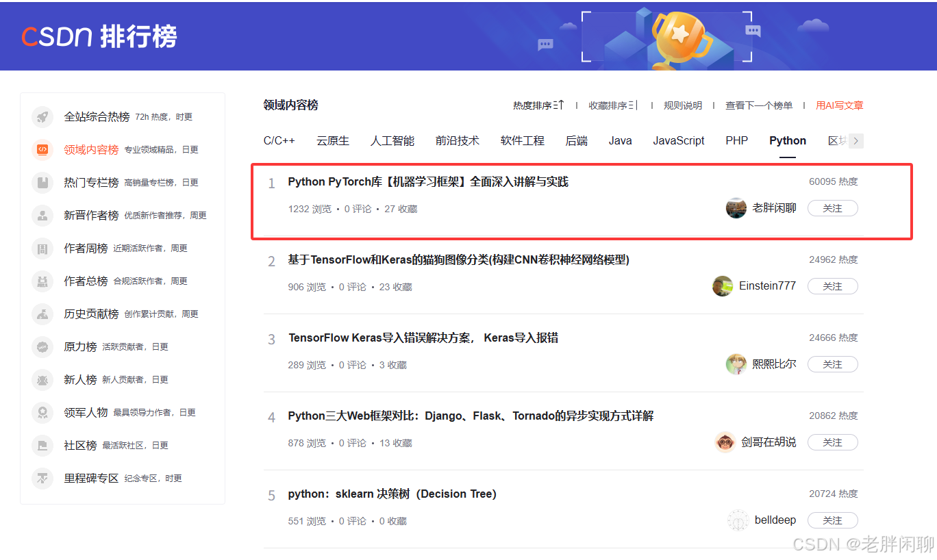Click the bookmark icon for 热门专栏榜
The image size is (937, 560).
click(x=42, y=183)
